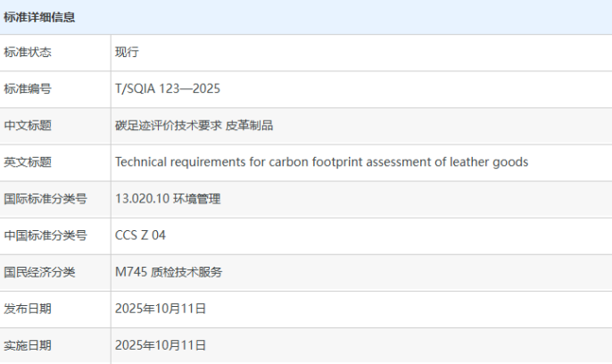The height and width of the screenshot is (364, 612).
Task: Select the ICS code 13.020.10
Action: (x=143, y=199)
